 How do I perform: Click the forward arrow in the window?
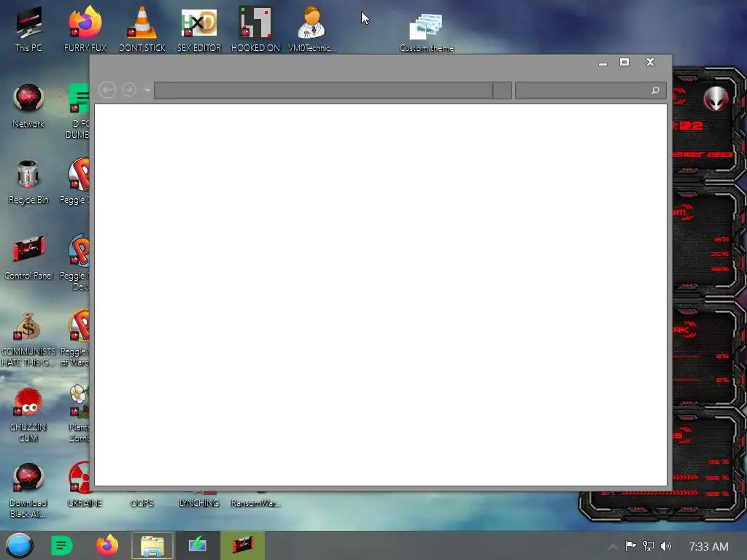(129, 90)
